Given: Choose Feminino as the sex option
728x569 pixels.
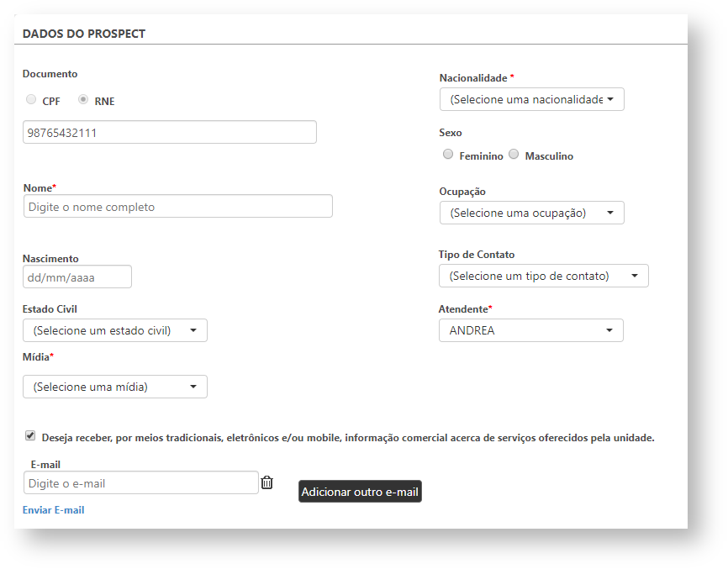Looking at the screenshot, I should pos(448,155).
